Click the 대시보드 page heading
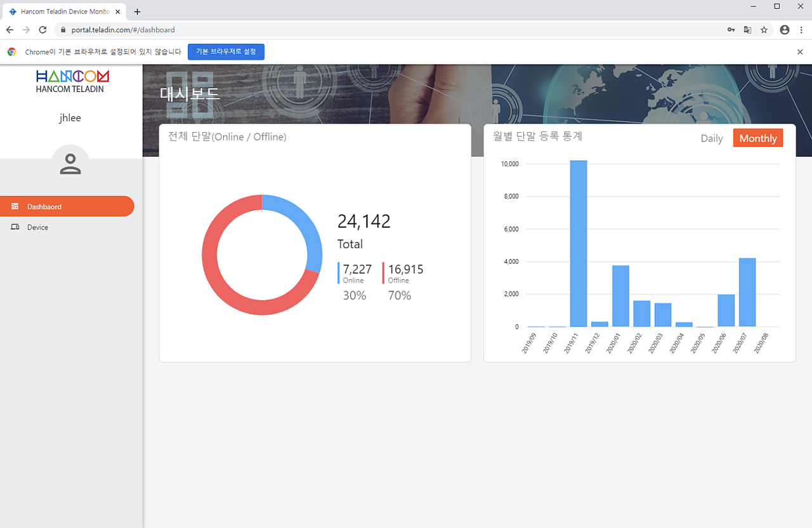 (x=190, y=94)
